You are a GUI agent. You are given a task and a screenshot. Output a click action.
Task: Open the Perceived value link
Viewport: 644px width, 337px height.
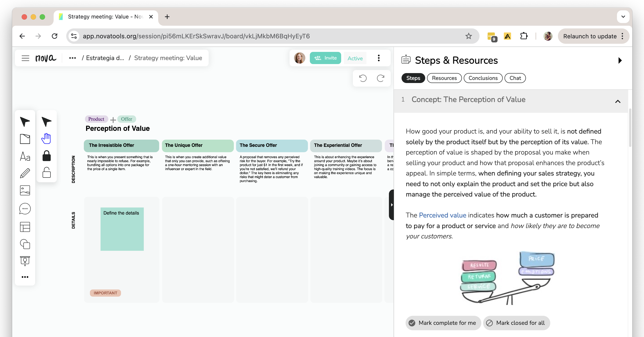[x=442, y=215]
